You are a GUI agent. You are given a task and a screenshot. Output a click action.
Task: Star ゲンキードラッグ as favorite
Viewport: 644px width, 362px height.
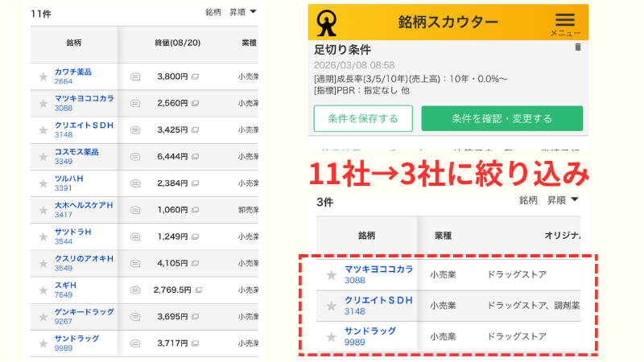pyautogui.click(x=43, y=317)
